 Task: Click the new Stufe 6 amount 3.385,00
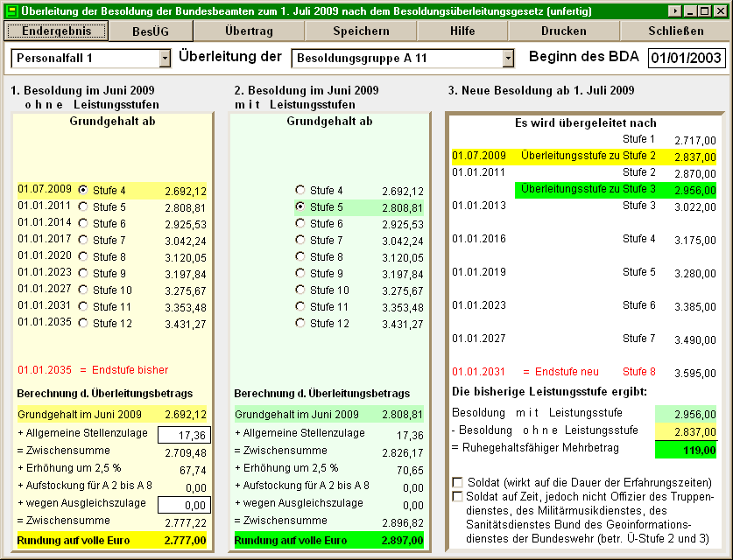tap(695, 307)
